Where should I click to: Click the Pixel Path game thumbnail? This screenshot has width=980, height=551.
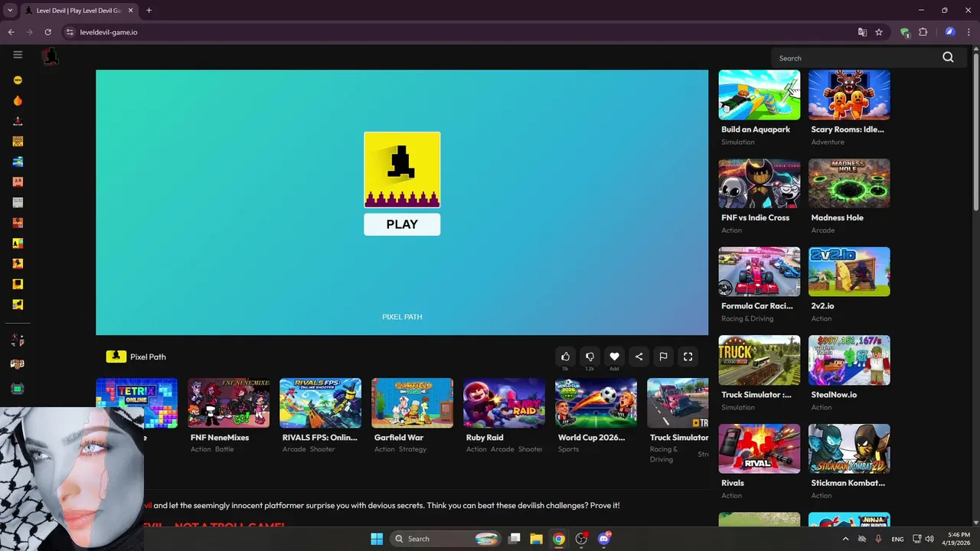point(402,170)
